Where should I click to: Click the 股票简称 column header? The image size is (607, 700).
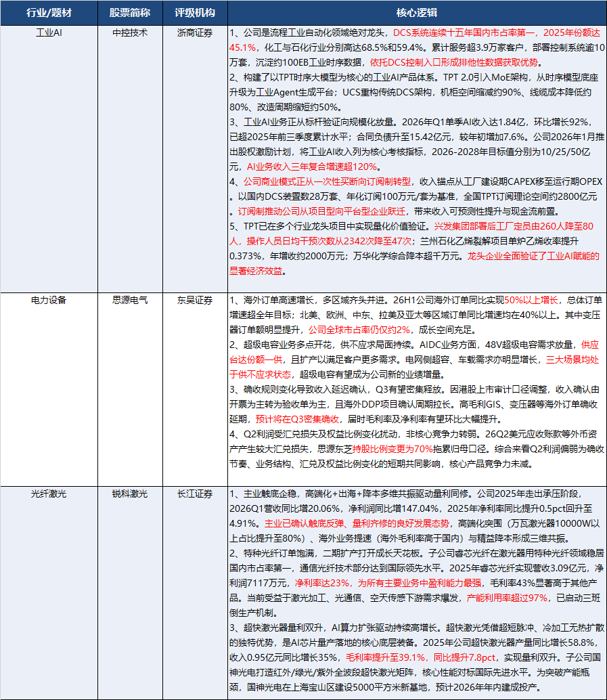(x=130, y=13)
